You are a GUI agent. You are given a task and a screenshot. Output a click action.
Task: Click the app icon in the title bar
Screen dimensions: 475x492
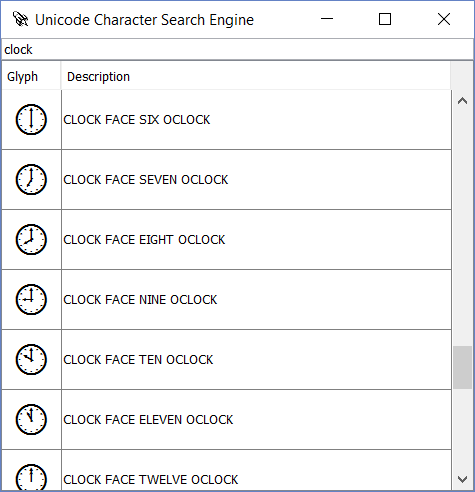tap(20, 19)
